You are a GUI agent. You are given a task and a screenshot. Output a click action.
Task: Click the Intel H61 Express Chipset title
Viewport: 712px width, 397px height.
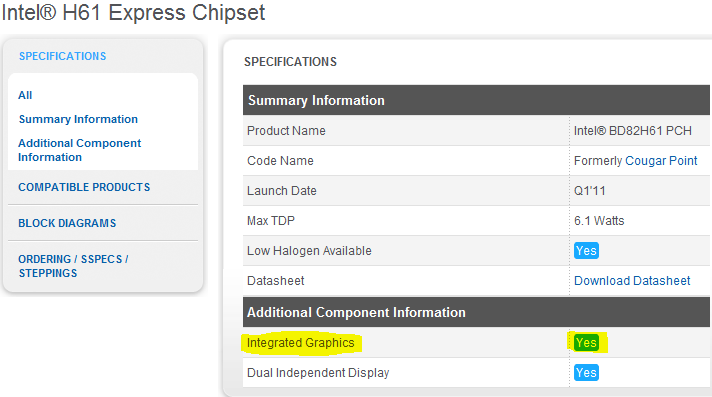134,12
